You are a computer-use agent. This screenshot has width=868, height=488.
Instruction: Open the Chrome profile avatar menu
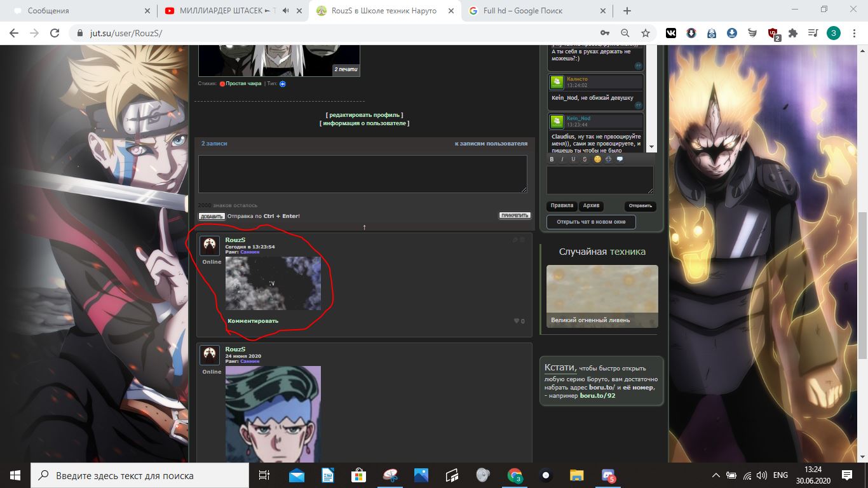coord(833,33)
